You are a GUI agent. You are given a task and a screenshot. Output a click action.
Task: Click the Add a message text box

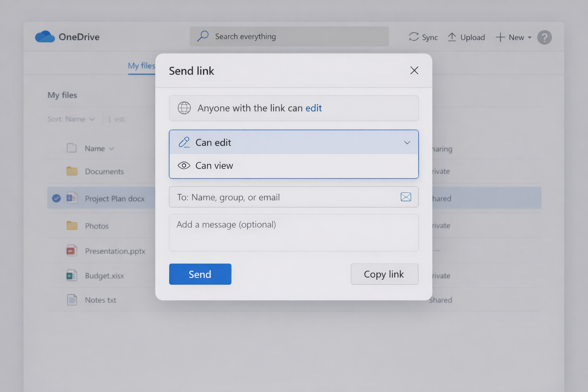coord(293,232)
